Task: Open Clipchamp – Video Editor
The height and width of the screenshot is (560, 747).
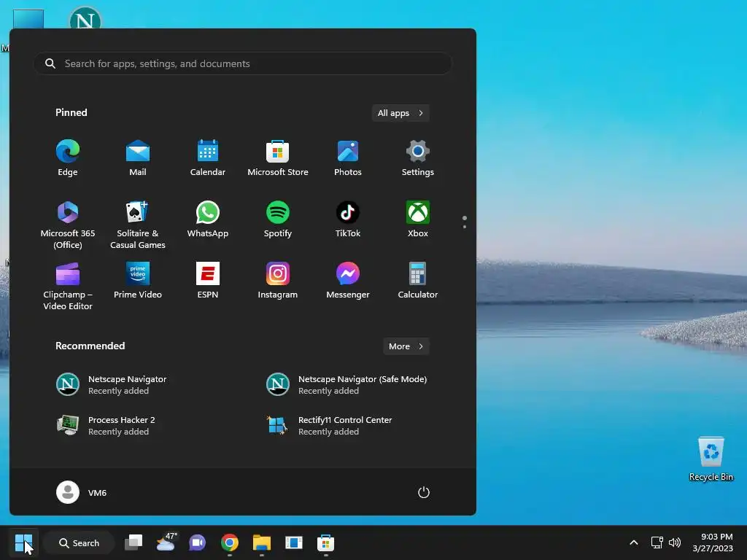Action: pyautogui.click(x=68, y=286)
